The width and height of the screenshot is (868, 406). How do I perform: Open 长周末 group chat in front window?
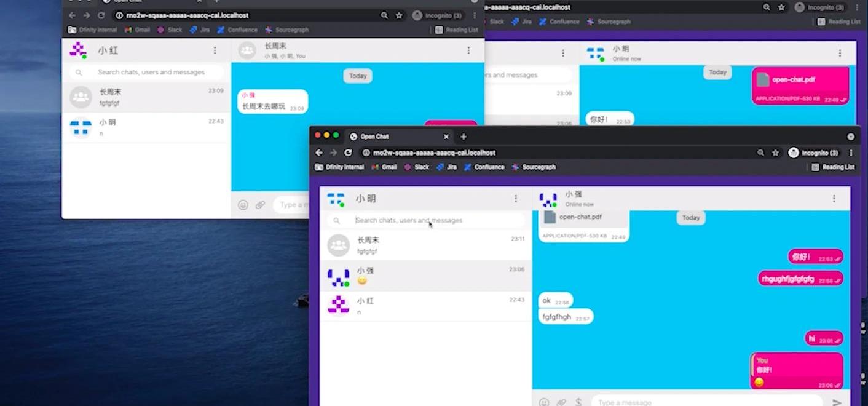tap(425, 245)
